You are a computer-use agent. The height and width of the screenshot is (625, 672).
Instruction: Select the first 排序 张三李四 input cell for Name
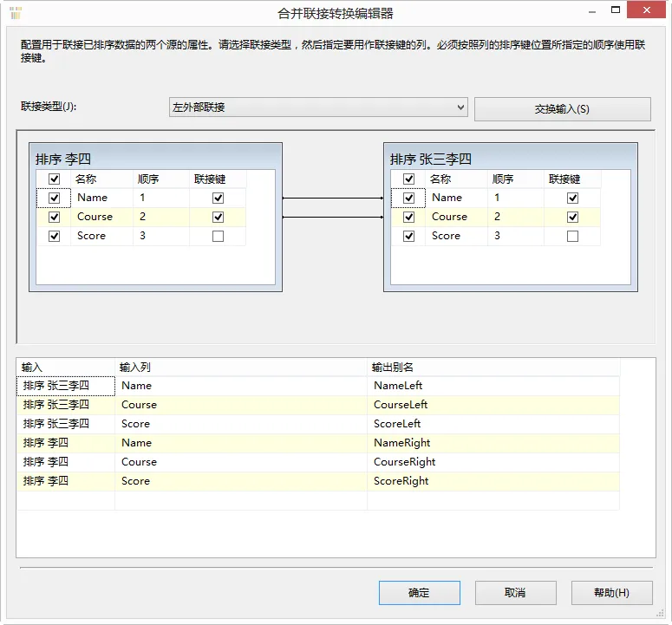click(x=66, y=386)
